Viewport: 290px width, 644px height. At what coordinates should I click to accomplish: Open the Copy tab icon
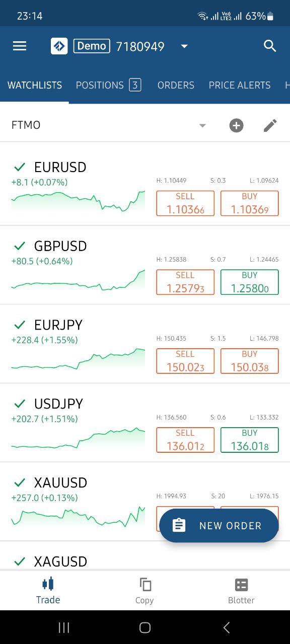[x=145, y=585]
